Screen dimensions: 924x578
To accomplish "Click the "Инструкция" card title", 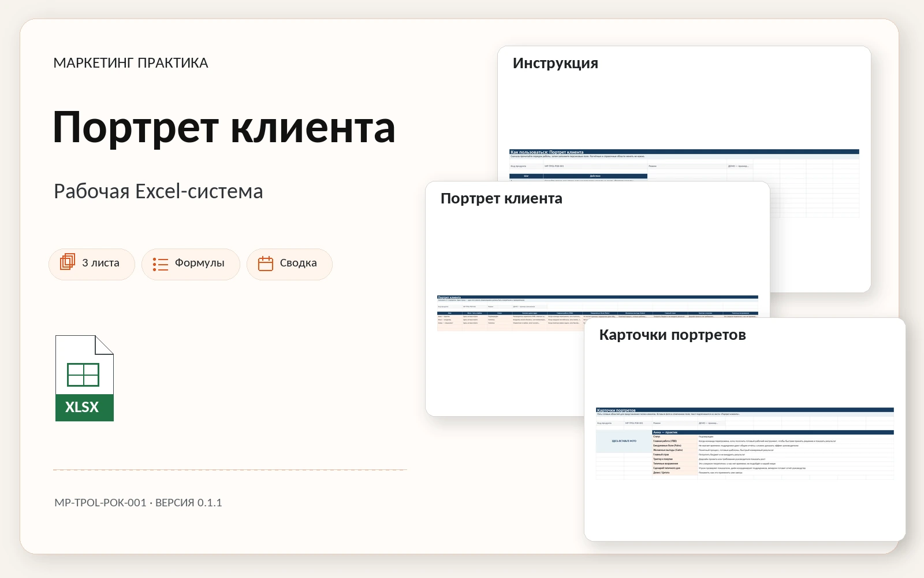I will click(x=556, y=63).
